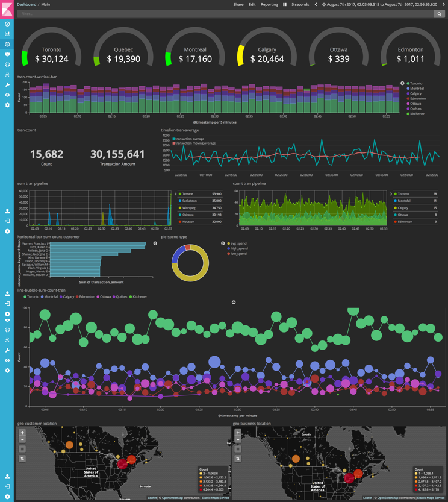
Task: Toggle transaction moving average series in legend
Action: click(194, 143)
